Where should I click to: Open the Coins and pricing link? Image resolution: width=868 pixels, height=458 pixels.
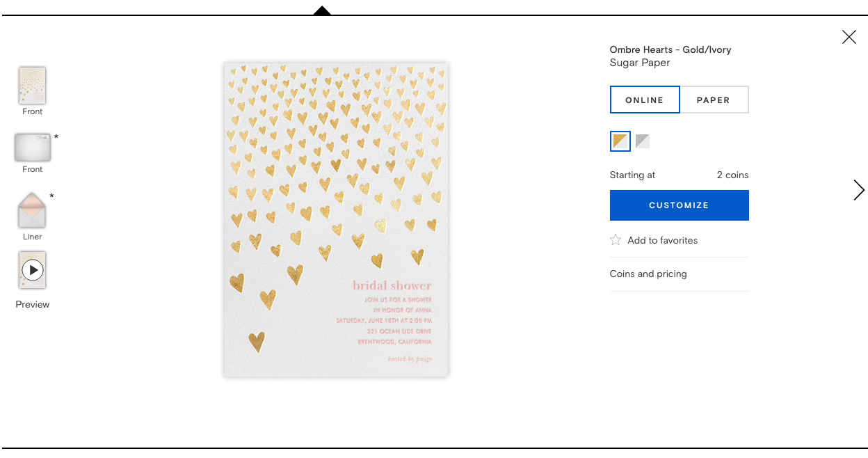648,274
